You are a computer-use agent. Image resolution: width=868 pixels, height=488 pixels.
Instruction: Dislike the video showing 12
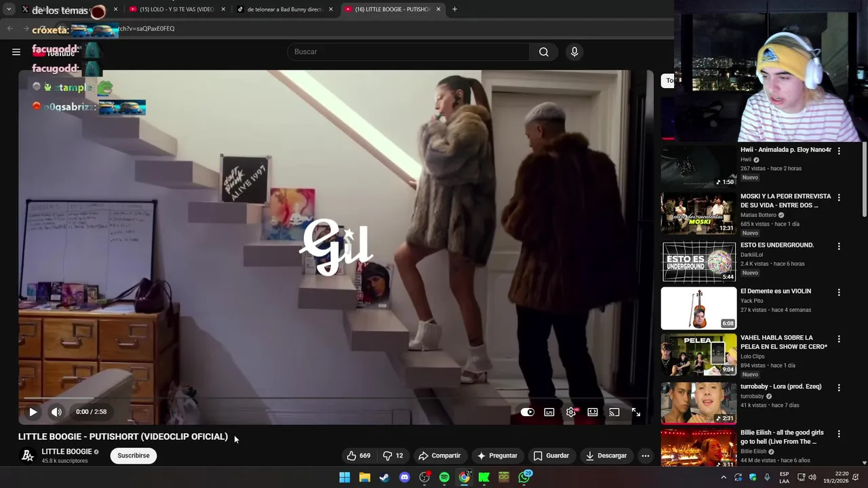pos(393,455)
